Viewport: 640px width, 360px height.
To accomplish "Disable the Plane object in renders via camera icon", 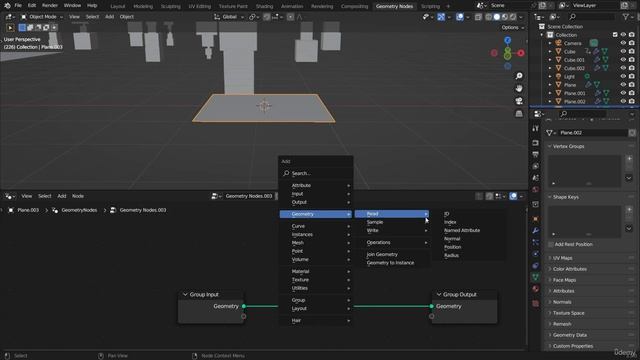I will point(631,84).
